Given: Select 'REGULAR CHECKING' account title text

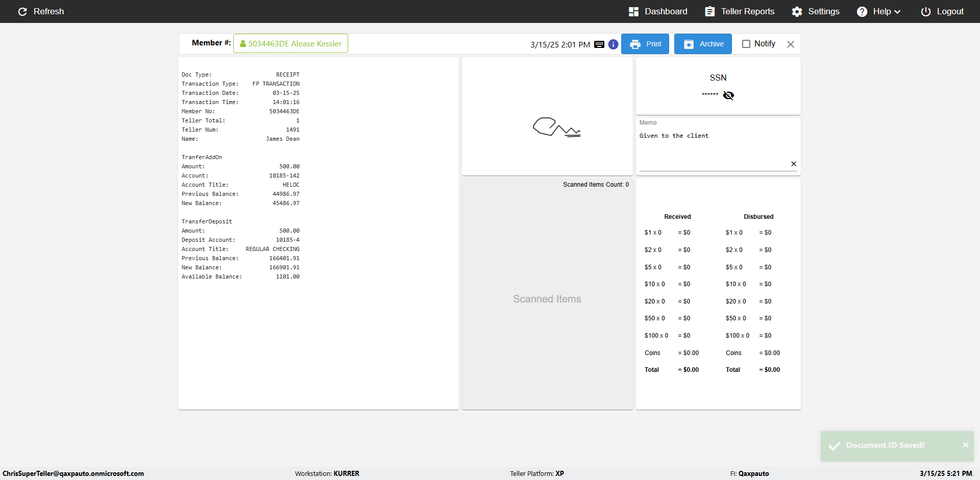Looking at the screenshot, I should (x=273, y=249).
